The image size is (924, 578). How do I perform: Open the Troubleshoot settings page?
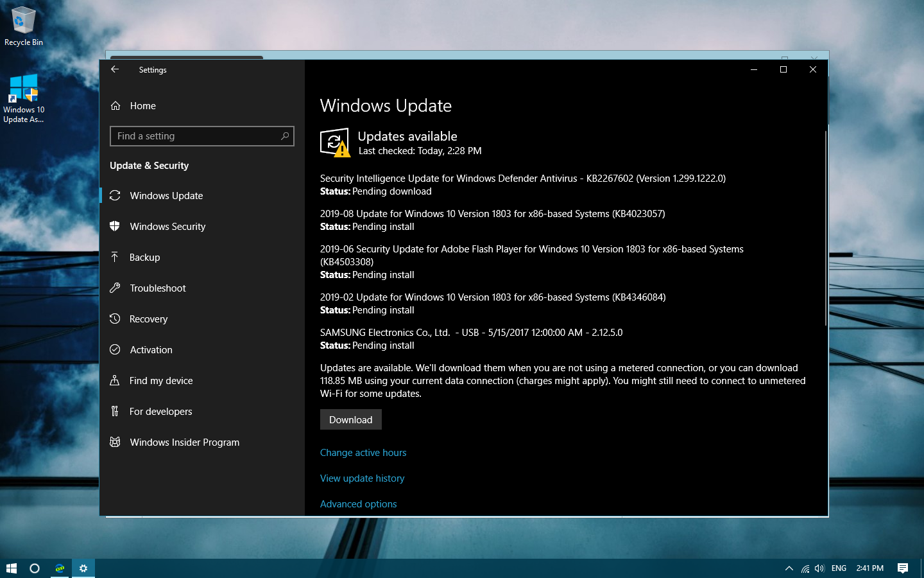point(202,288)
